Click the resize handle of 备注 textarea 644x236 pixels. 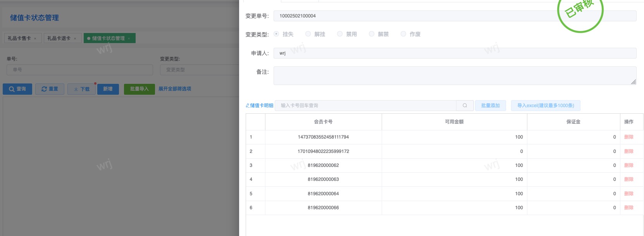point(633,82)
